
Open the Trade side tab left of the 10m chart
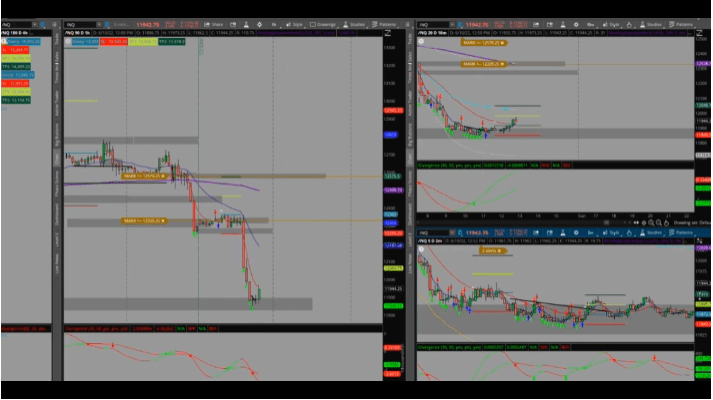(410, 39)
